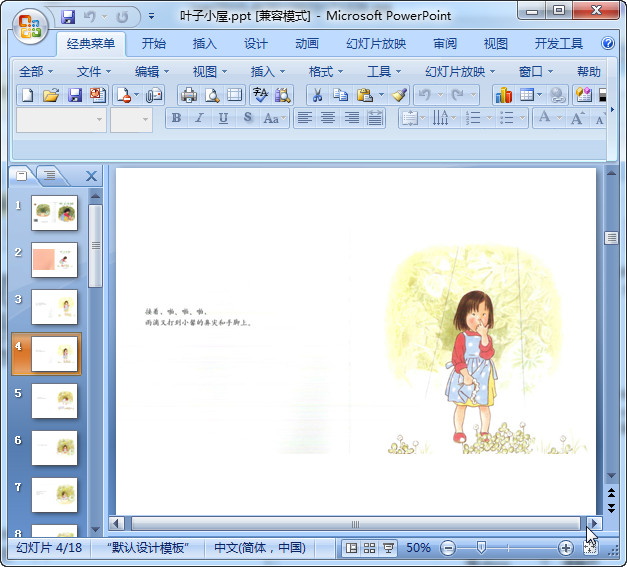Open the Paste options arrow
Image resolution: width=627 pixels, height=567 pixels.
(381, 95)
